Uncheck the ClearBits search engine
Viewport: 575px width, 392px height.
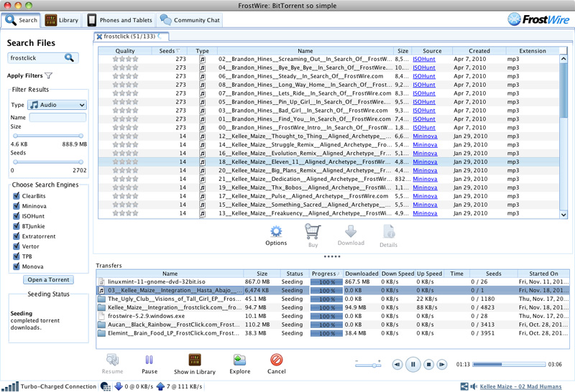click(16, 195)
